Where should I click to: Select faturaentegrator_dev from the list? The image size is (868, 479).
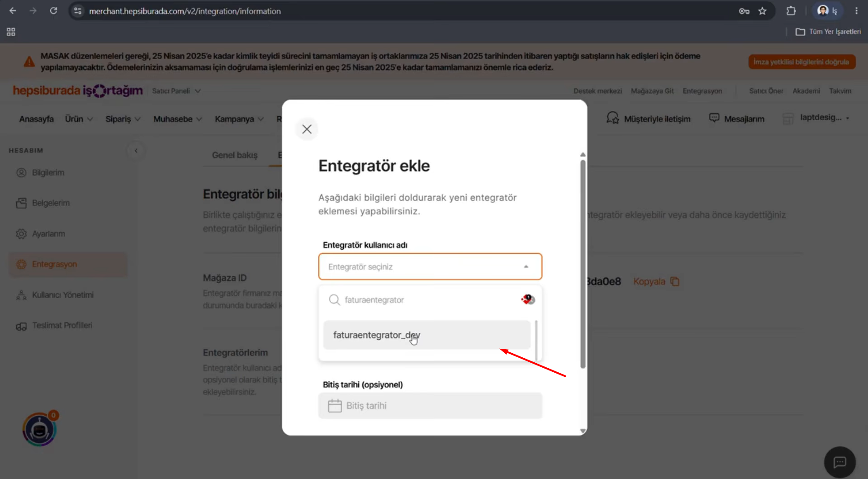click(427, 335)
